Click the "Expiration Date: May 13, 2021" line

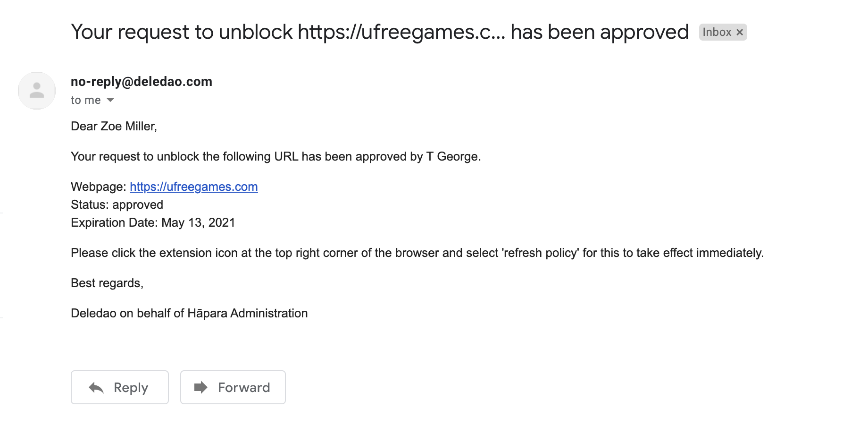click(x=153, y=222)
